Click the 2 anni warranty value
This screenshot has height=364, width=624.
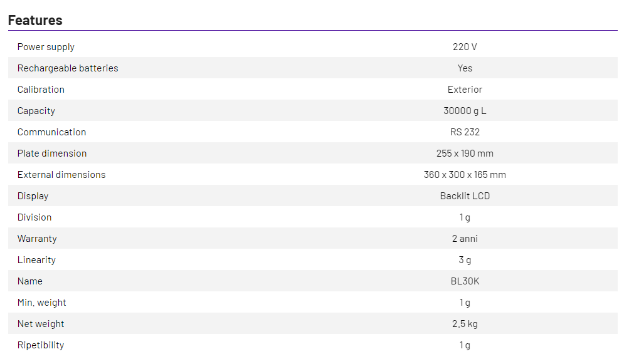pos(465,239)
